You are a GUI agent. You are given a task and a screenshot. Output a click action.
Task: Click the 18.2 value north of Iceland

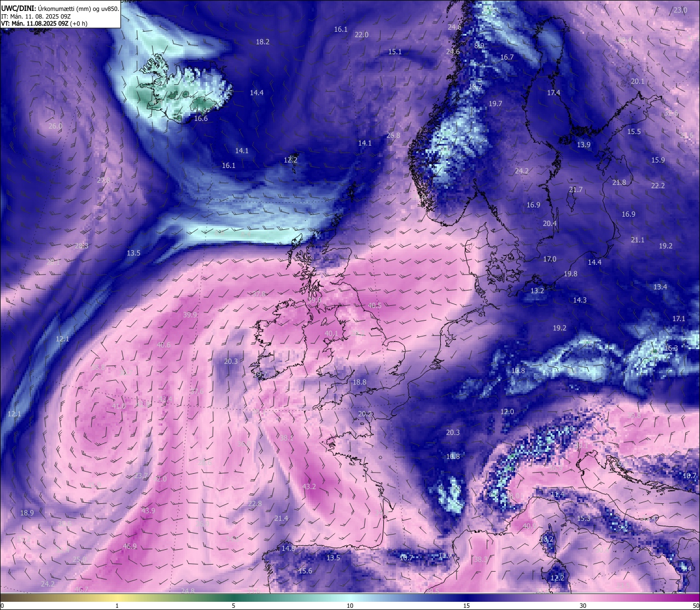pyautogui.click(x=262, y=42)
